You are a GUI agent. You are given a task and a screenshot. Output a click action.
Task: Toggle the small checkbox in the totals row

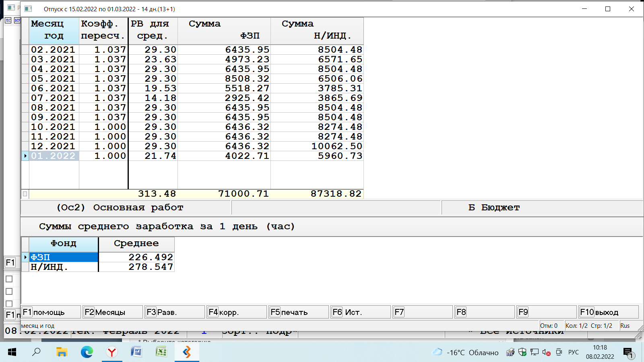point(25,194)
